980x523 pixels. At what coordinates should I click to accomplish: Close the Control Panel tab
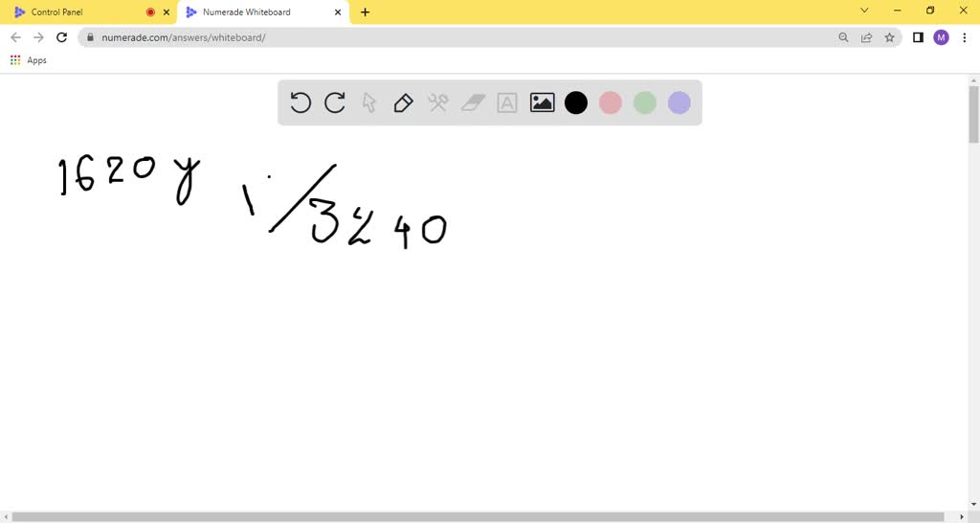click(x=167, y=11)
